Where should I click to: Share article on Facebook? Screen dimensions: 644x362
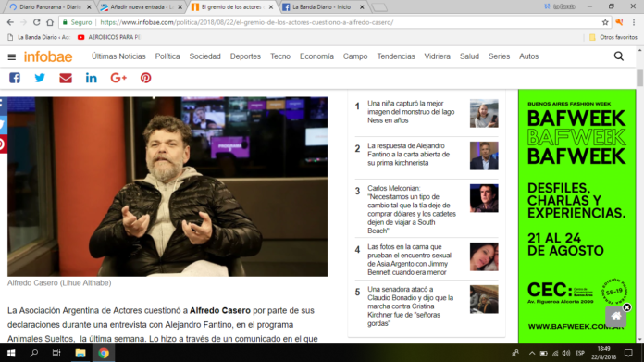pyautogui.click(x=15, y=78)
